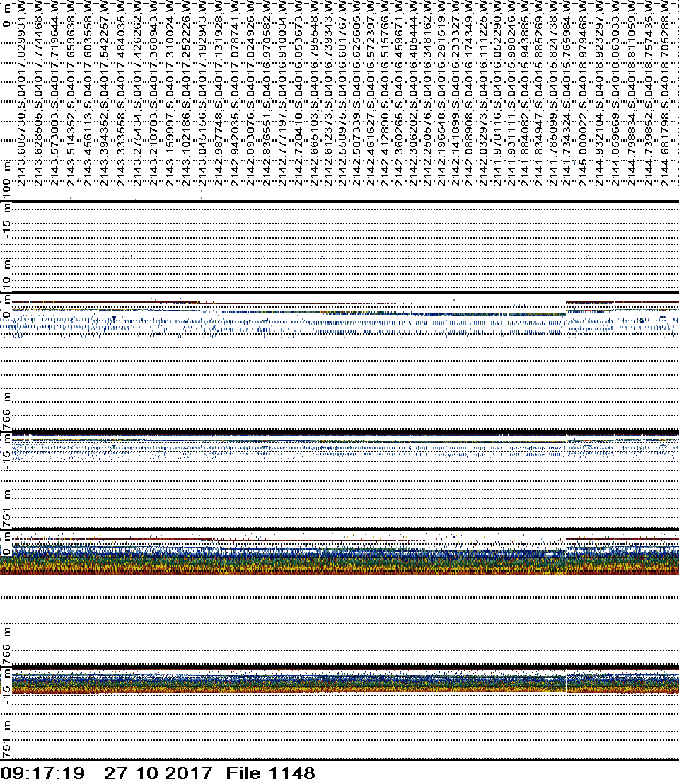
Task: Click position label 2144.932104,S,04018.923297,W
Action: click(599, 93)
